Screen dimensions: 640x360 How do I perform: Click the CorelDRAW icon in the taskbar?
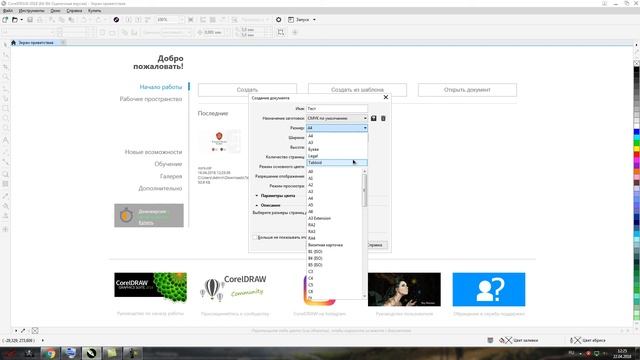[x=91, y=353]
